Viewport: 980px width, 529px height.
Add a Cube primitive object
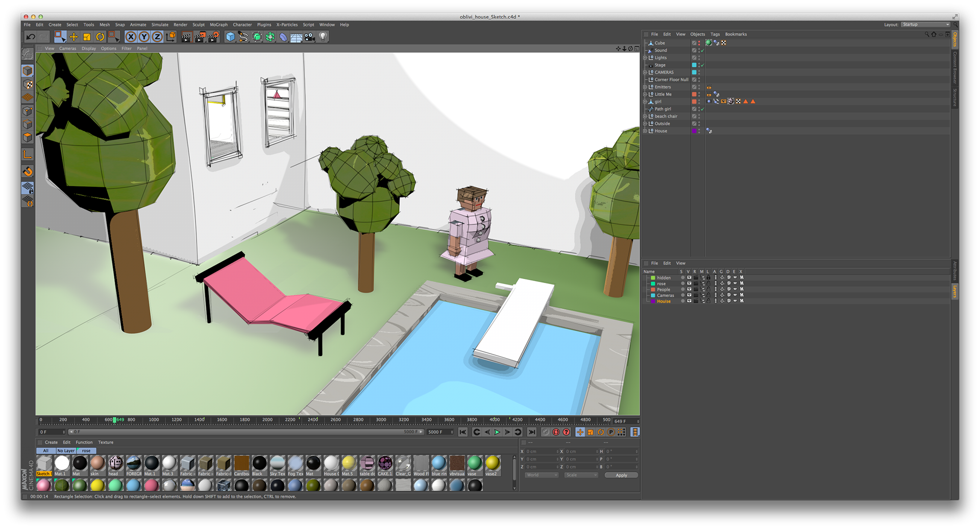pyautogui.click(x=230, y=37)
